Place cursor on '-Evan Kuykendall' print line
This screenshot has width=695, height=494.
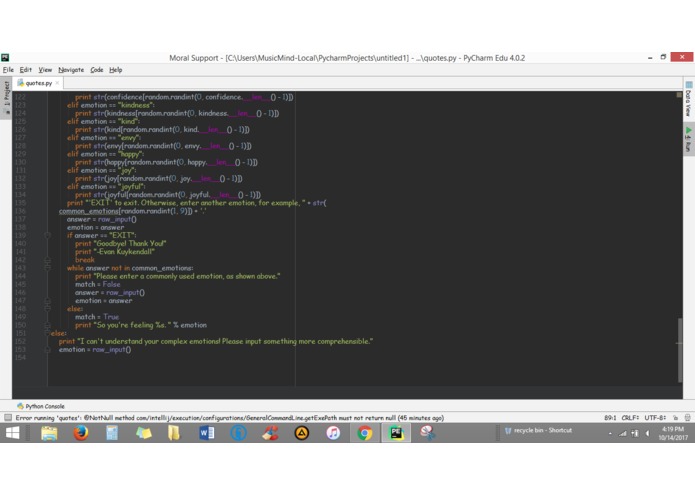pos(115,252)
